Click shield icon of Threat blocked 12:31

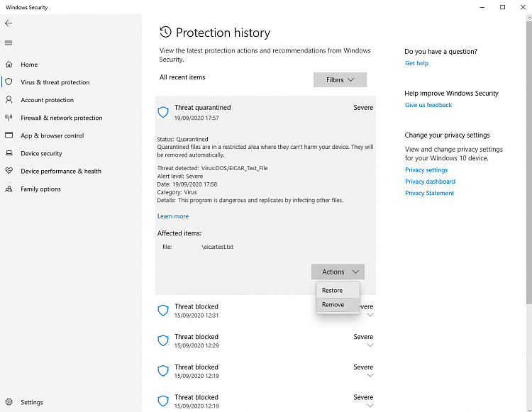[163, 311]
